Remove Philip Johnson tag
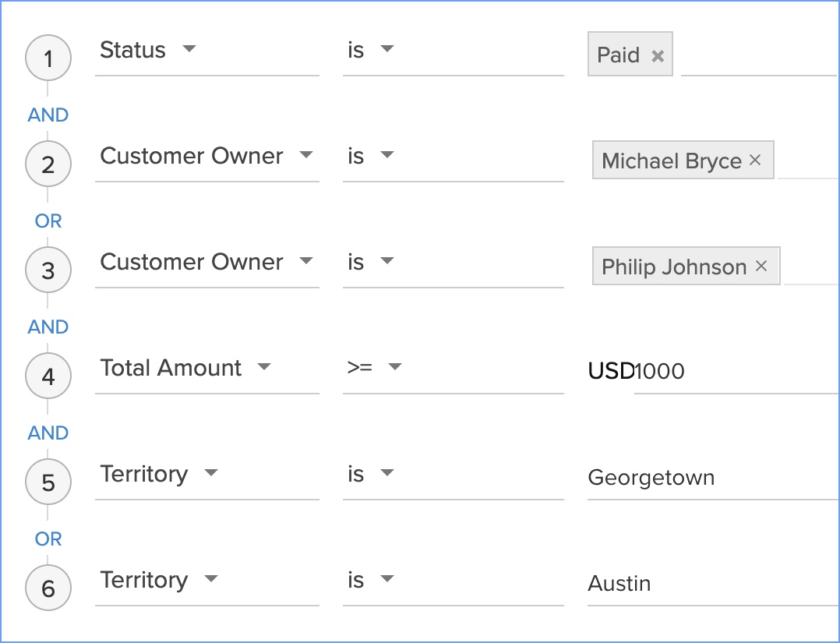 761,267
